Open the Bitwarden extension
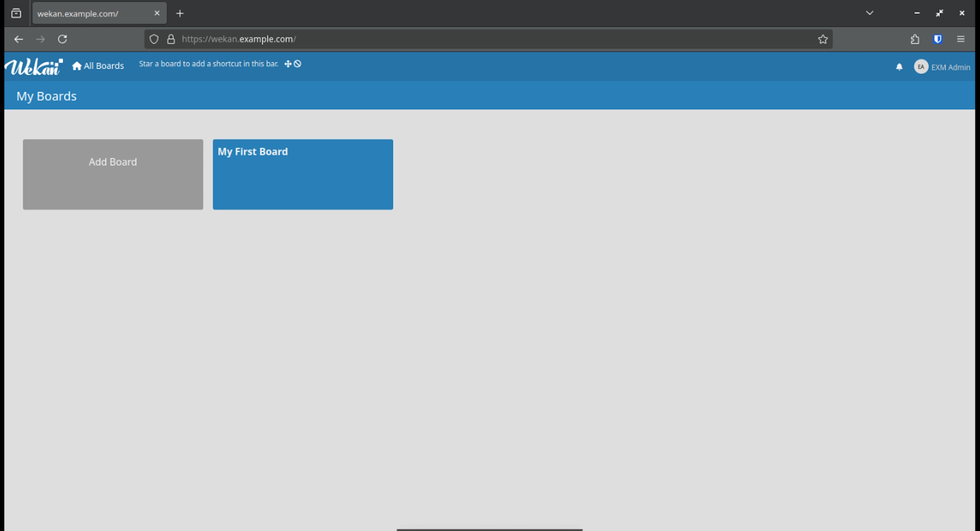 (x=938, y=39)
